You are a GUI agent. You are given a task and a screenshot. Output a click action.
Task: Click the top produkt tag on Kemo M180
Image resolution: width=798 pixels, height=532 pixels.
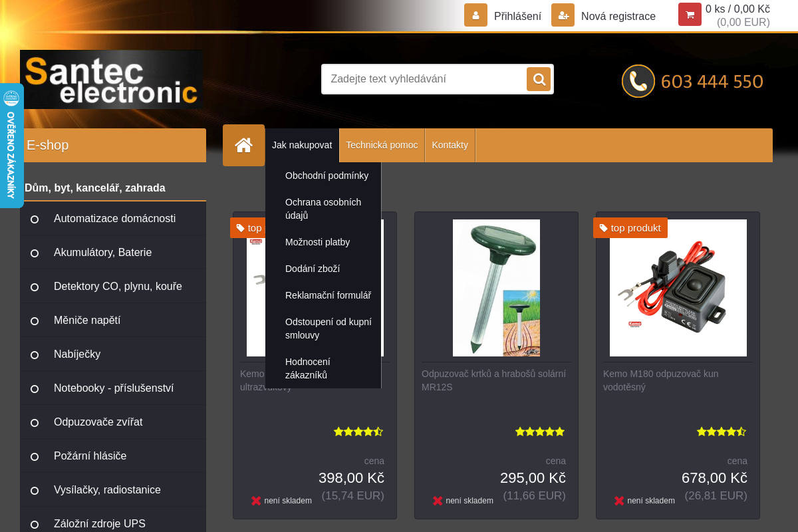[630, 228]
